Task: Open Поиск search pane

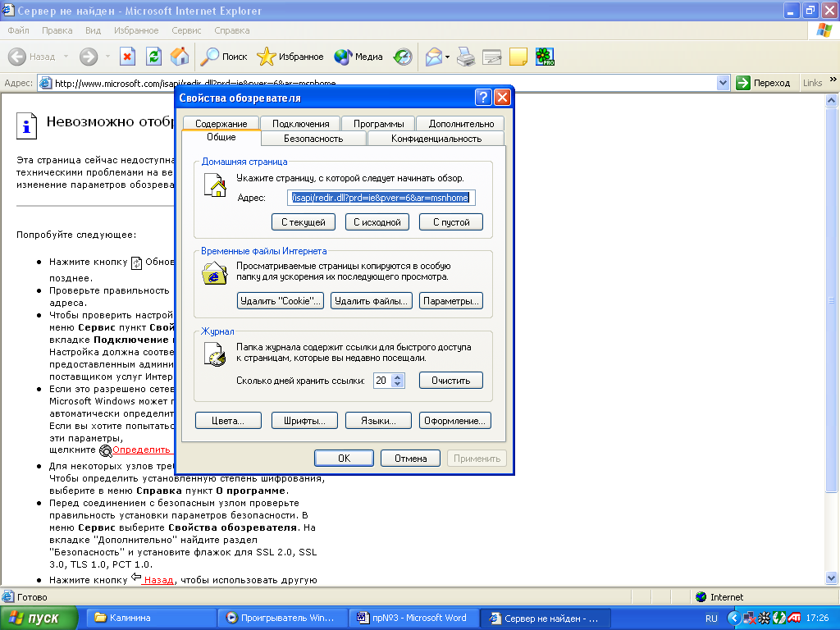Action: (223, 57)
